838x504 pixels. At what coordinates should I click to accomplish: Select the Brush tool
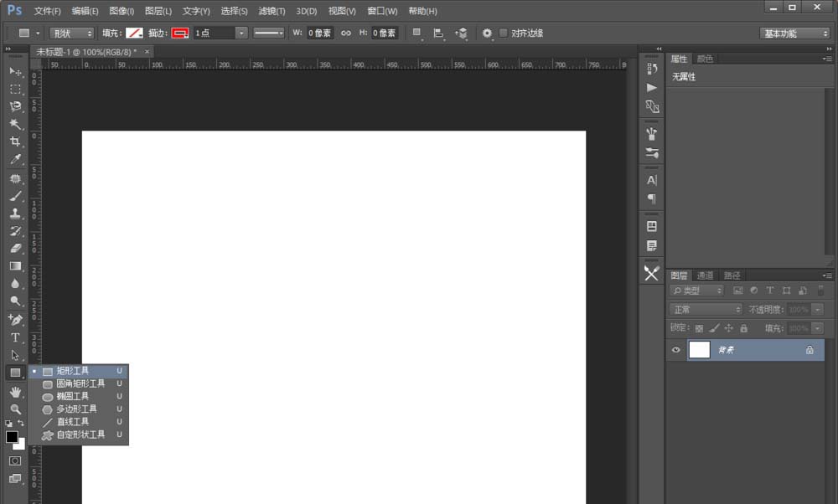(14, 194)
